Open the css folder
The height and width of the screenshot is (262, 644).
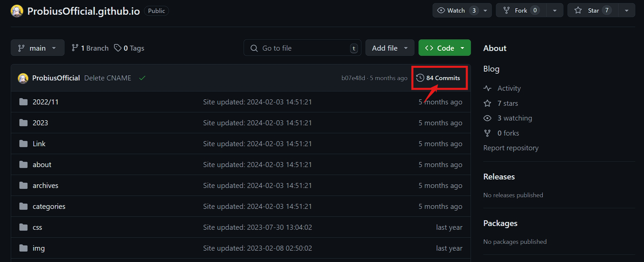(x=37, y=227)
